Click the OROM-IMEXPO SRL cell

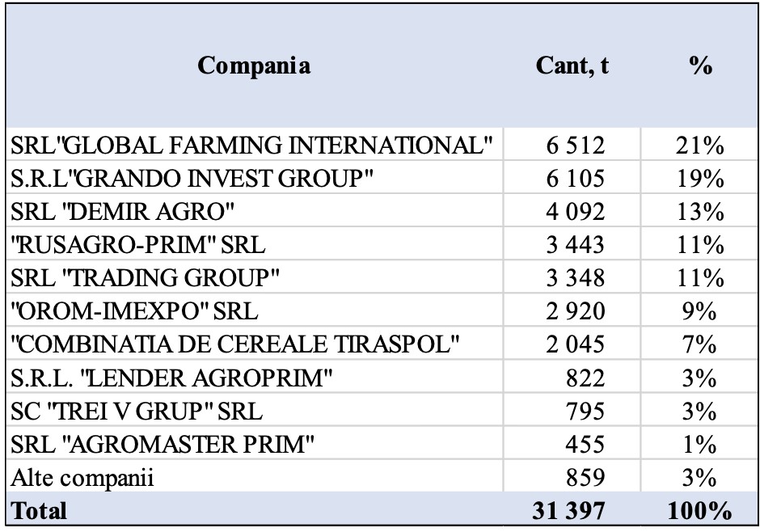[x=136, y=312]
